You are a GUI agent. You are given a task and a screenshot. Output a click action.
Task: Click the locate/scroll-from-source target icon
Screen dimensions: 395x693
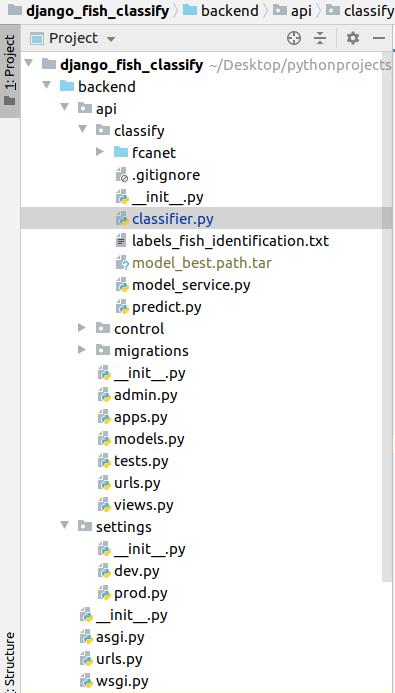(x=294, y=38)
